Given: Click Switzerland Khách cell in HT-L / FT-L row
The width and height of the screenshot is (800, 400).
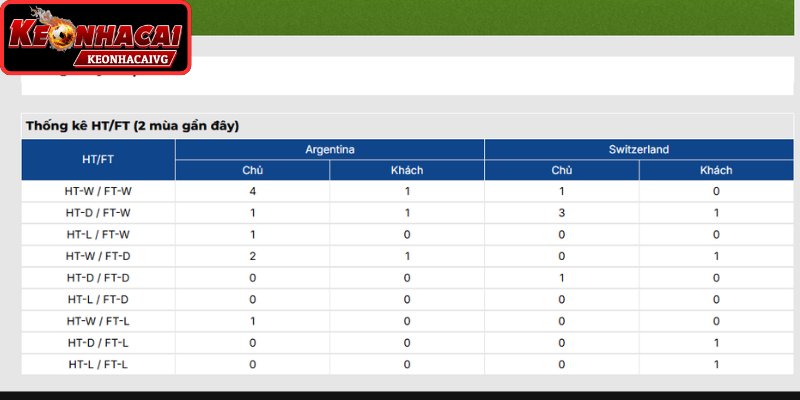Looking at the screenshot, I should (716, 365).
